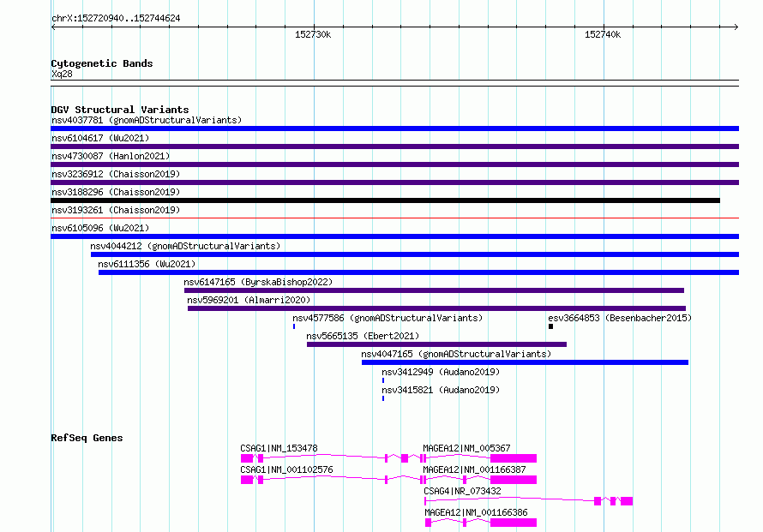Image resolution: width=763 pixels, height=532 pixels.
Task: Select nsv6147165 (ByrskaBishop2022) label
Action: pos(258,282)
